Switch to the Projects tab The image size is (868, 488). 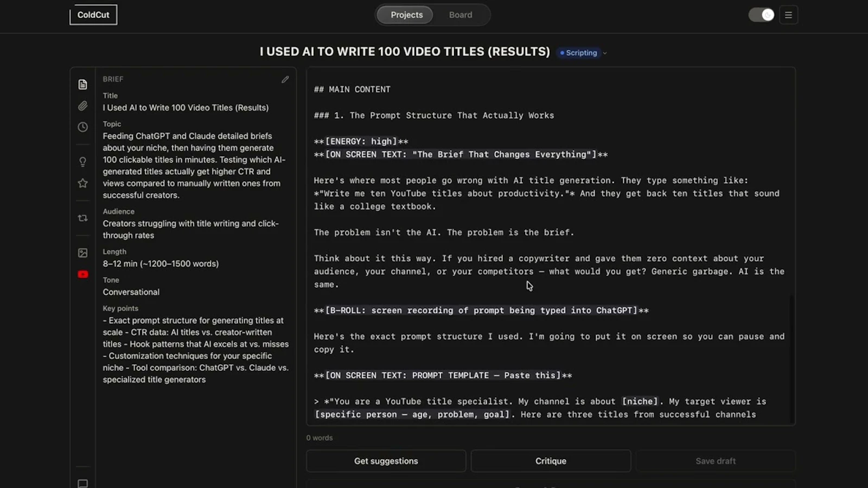click(406, 15)
